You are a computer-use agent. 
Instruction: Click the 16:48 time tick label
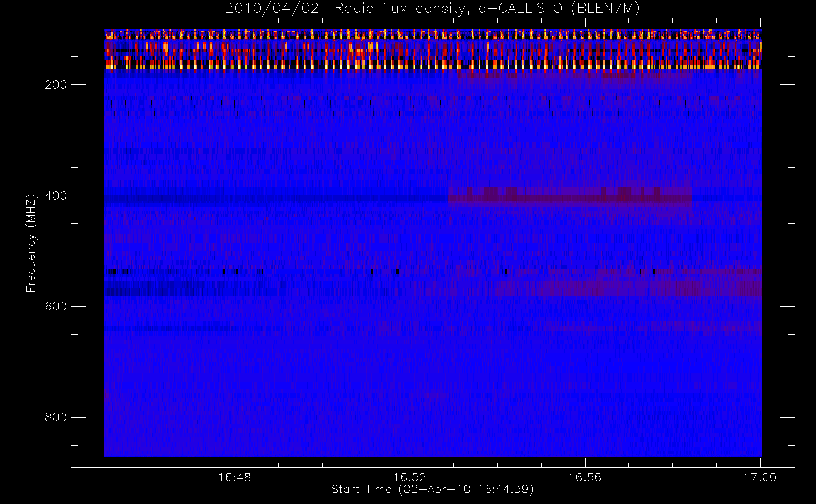coord(235,477)
